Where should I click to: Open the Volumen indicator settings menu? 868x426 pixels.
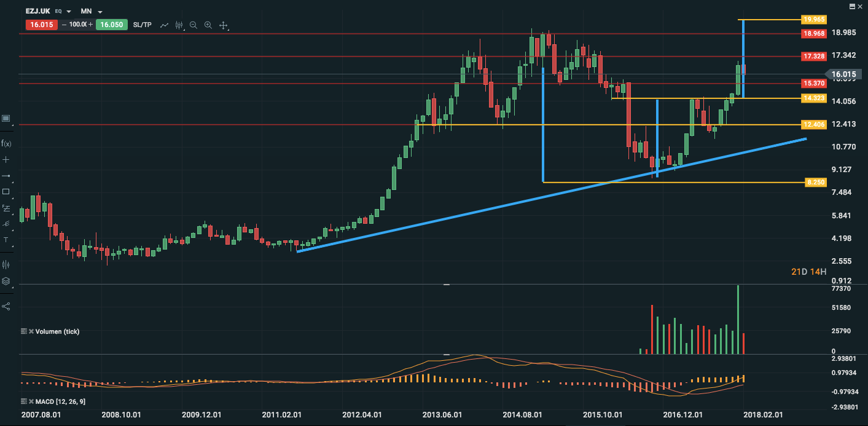(24, 331)
